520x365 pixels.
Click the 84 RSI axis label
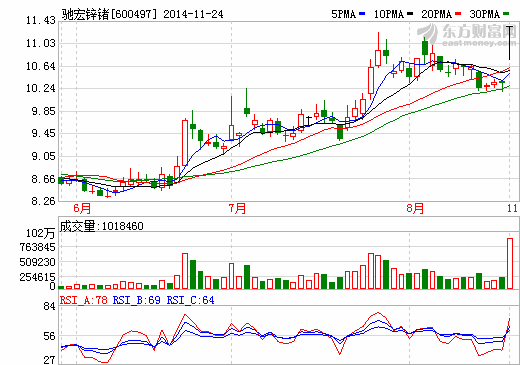coord(49,306)
